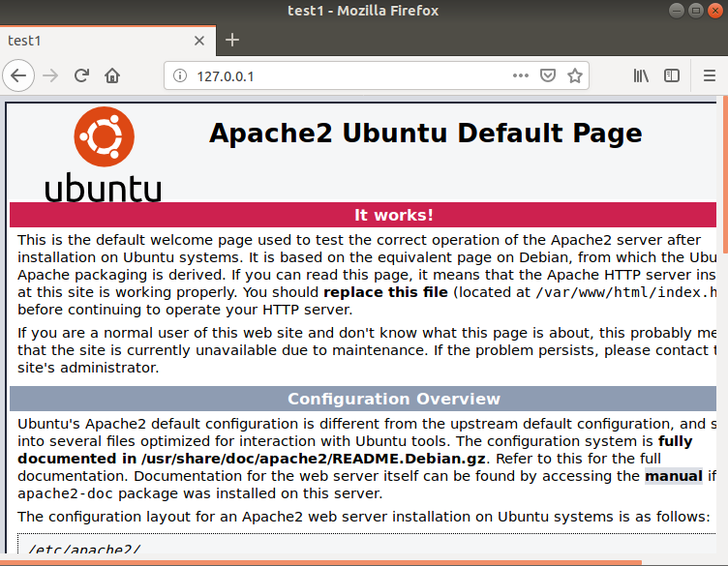The image size is (728, 566).
Task: Click the Configuration Overview header
Action: point(363,399)
